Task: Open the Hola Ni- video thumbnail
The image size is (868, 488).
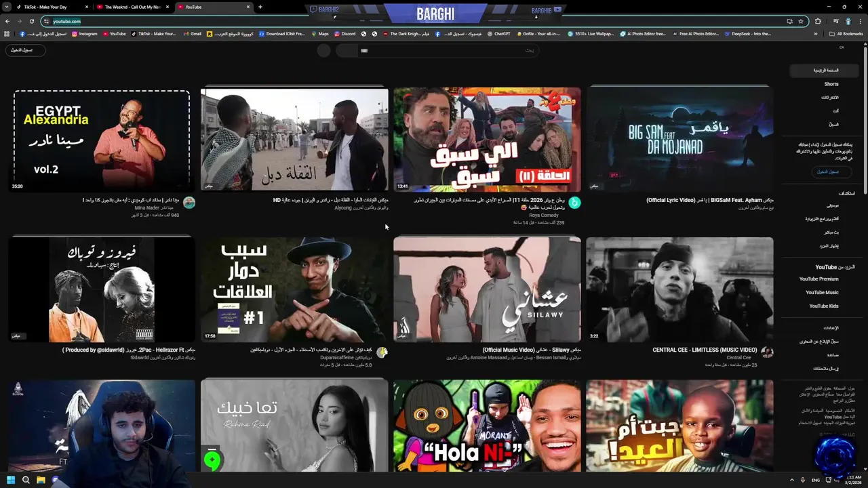Action: (x=487, y=426)
